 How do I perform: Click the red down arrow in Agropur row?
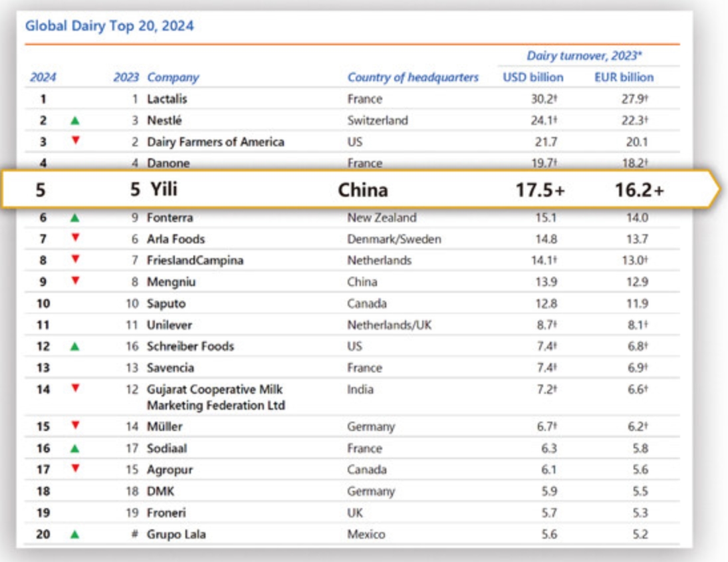75,468
